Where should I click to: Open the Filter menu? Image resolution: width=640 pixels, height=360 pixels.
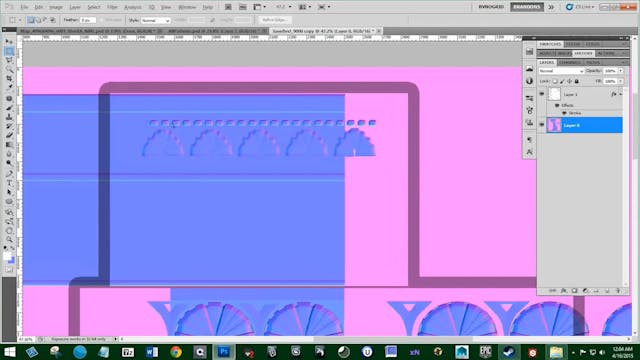[112, 7]
